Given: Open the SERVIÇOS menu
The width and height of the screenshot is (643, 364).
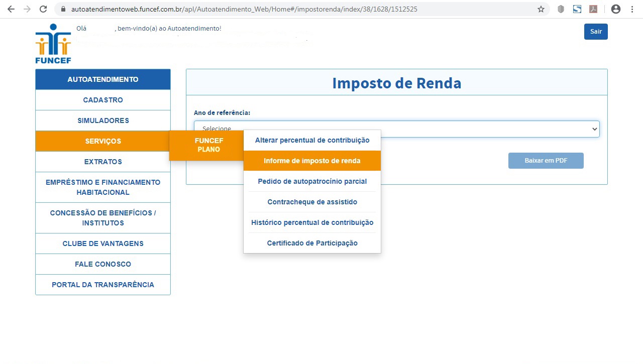Looking at the screenshot, I should coord(102,141).
